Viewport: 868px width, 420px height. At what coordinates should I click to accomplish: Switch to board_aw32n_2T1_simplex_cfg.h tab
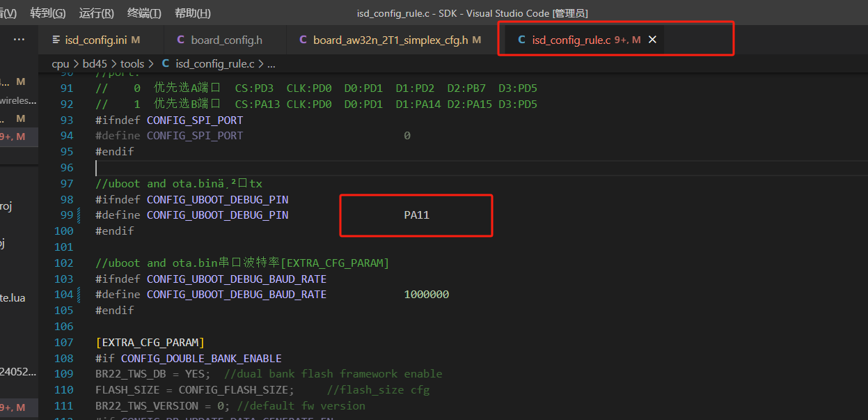pos(390,40)
